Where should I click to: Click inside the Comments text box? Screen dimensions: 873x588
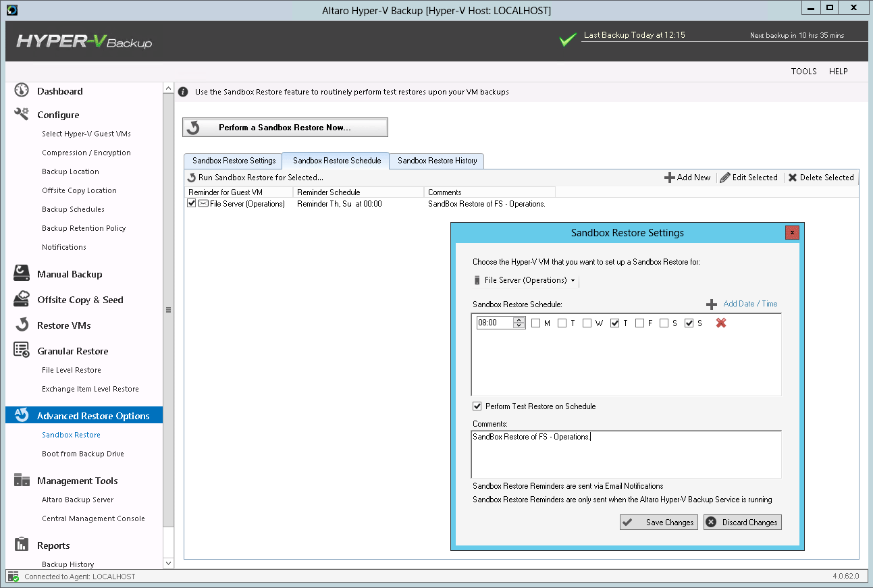(x=626, y=454)
